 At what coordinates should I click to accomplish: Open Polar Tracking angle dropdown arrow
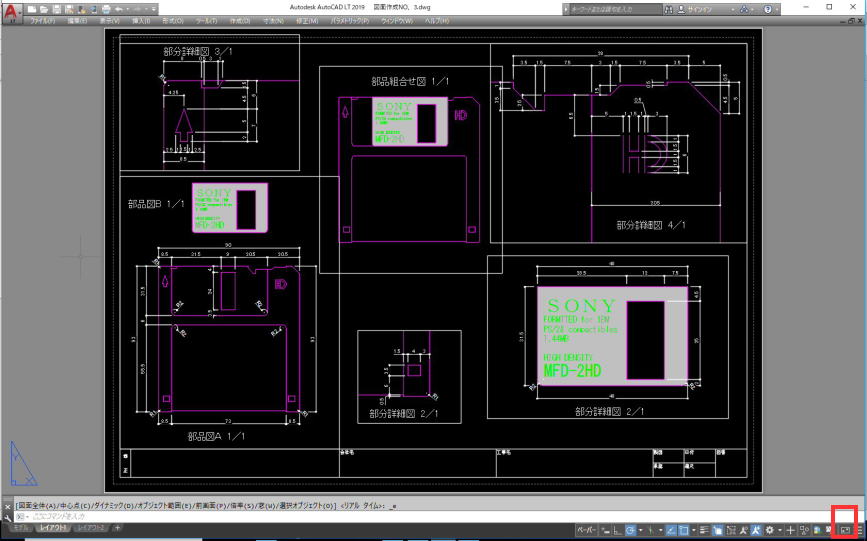point(641,530)
